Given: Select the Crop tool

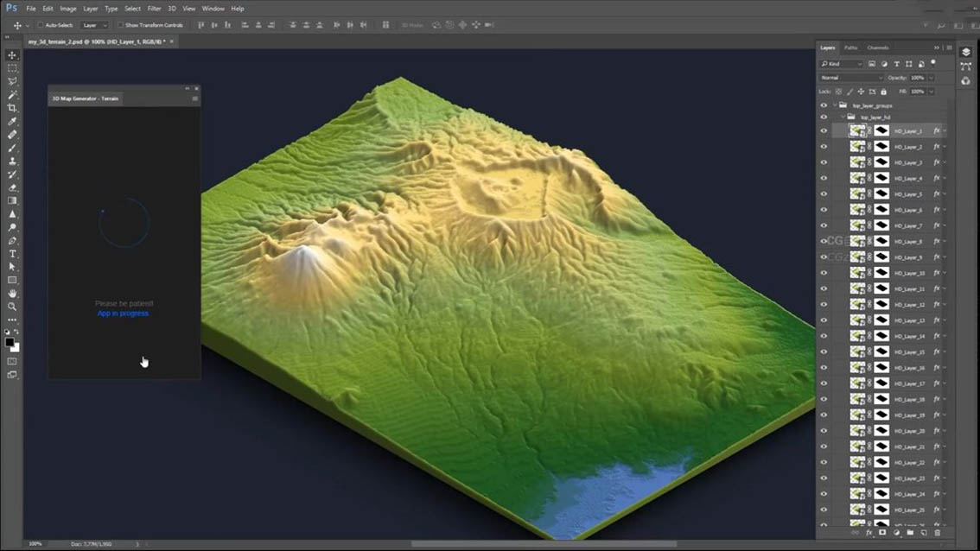Looking at the screenshot, I should (x=12, y=108).
